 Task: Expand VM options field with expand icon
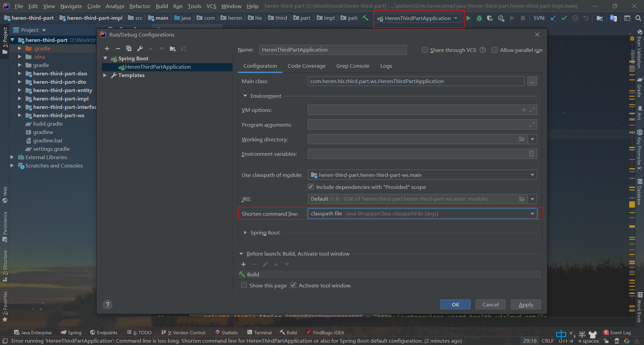pyautogui.click(x=532, y=110)
